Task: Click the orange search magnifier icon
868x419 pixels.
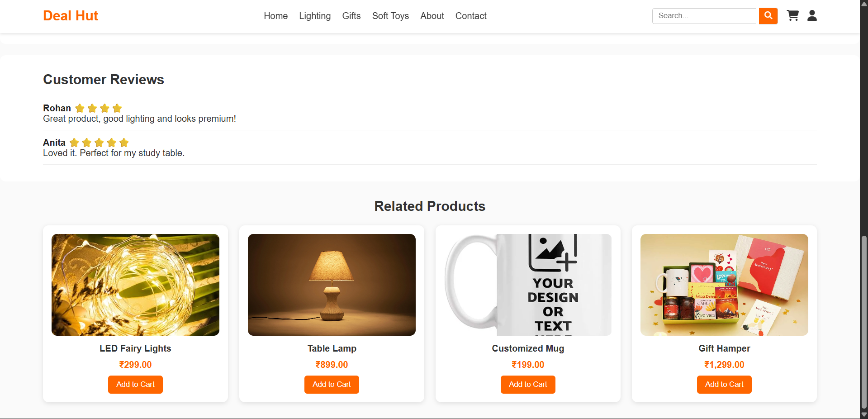Action: [x=768, y=16]
